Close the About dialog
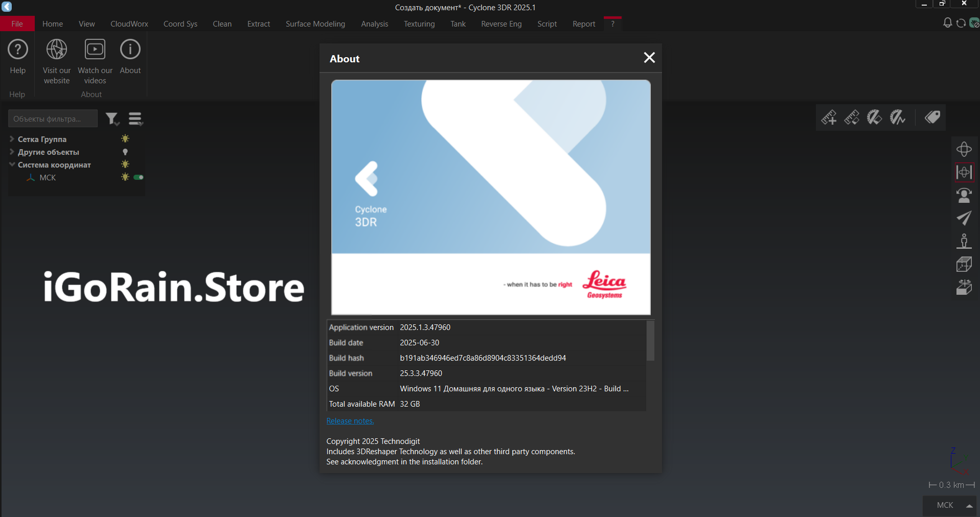 click(x=649, y=58)
